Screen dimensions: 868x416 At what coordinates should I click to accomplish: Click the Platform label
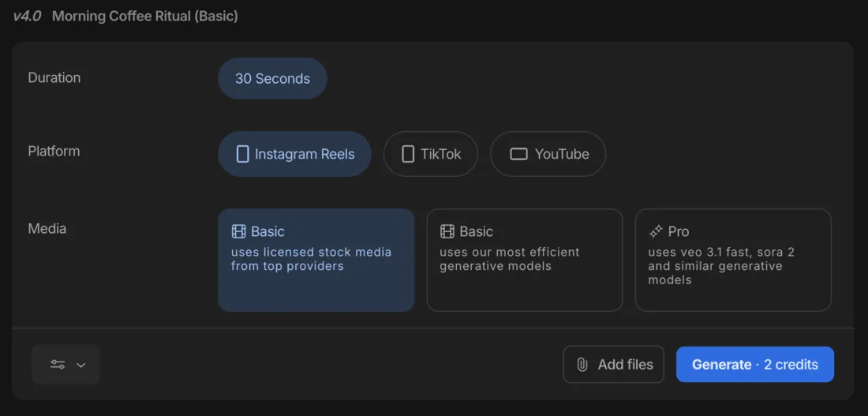54,152
